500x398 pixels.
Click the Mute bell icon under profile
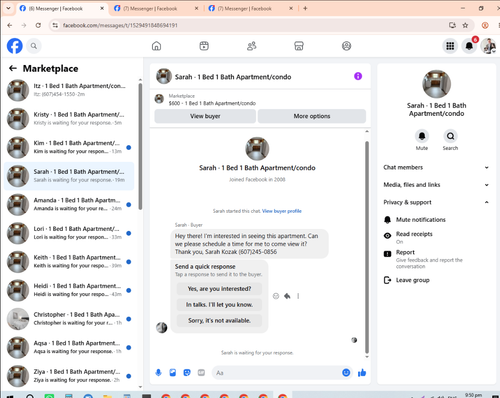422,136
